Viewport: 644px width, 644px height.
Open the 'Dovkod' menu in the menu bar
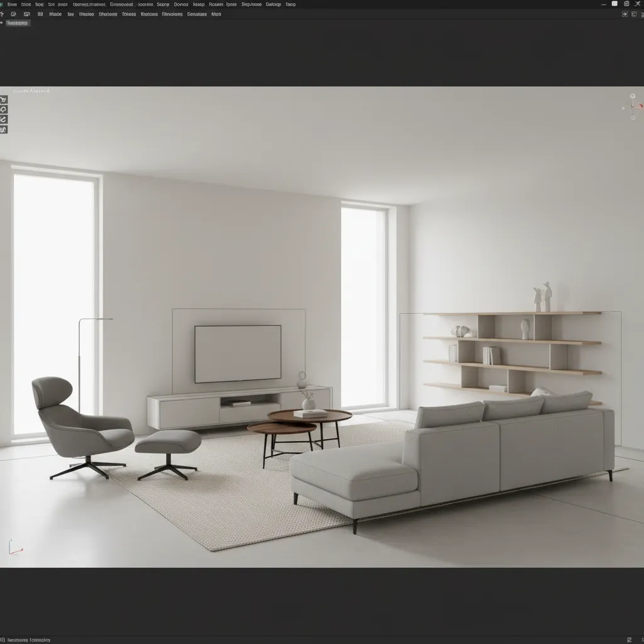click(x=181, y=4)
